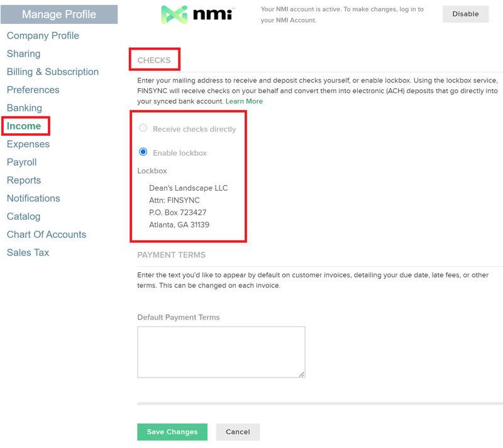Enable lockbox option
Screen dimensions: 503x448
pos(143,151)
